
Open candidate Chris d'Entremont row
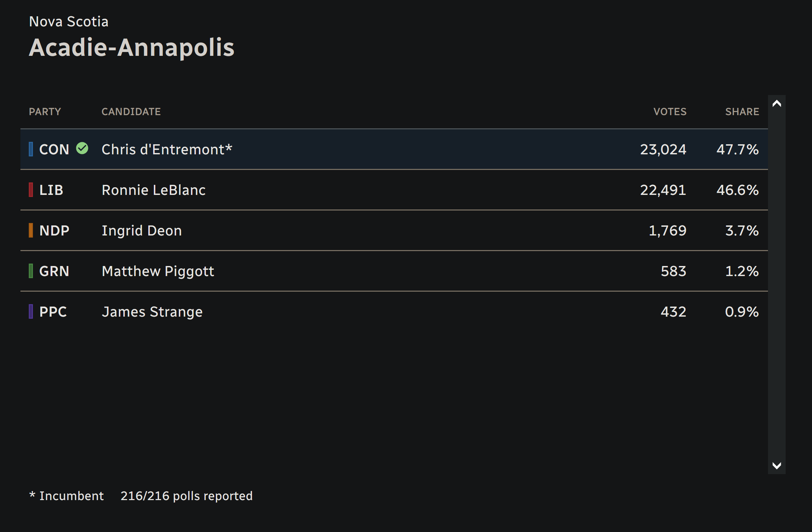394,149
